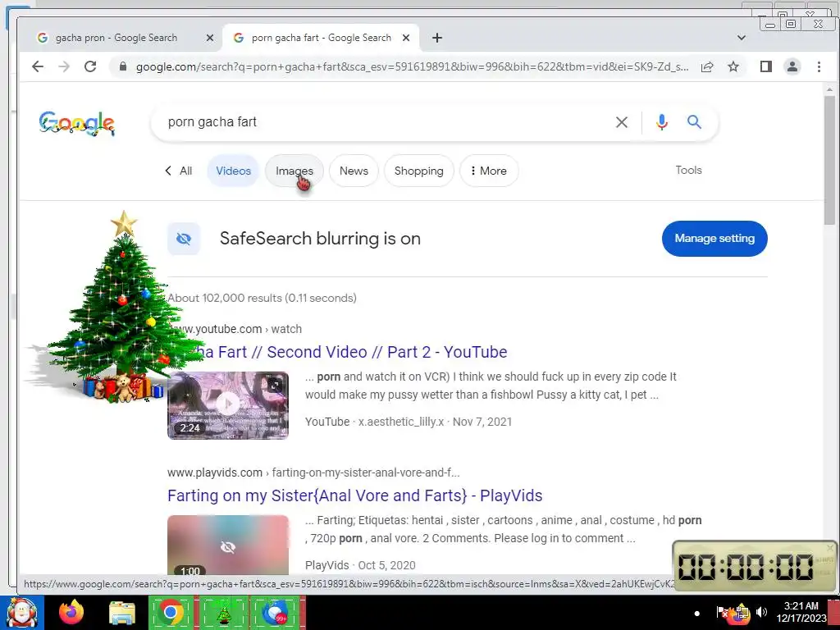This screenshot has height=630, width=840.
Task: Click the www.playvids.com URL breadcrumb
Action: (313, 472)
